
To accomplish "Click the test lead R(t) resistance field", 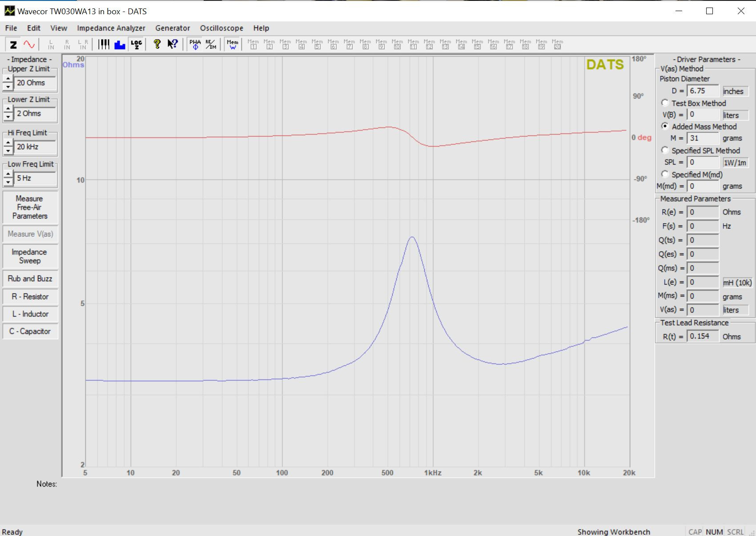I will click(703, 336).
